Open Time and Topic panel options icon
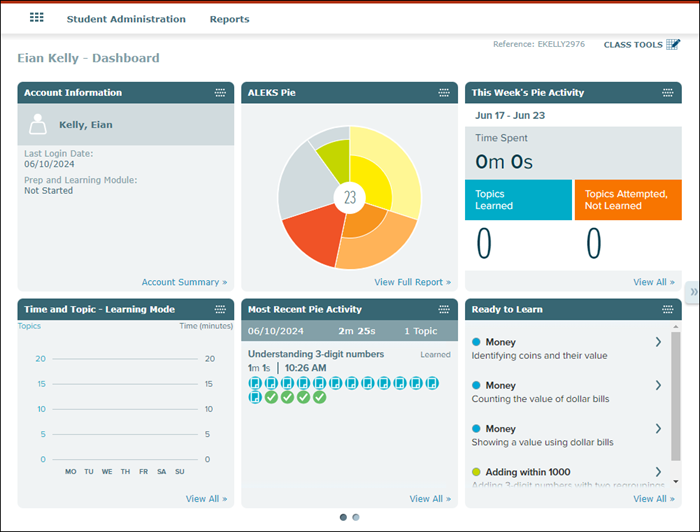The height and width of the screenshot is (532, 700). tap(220, 310)
